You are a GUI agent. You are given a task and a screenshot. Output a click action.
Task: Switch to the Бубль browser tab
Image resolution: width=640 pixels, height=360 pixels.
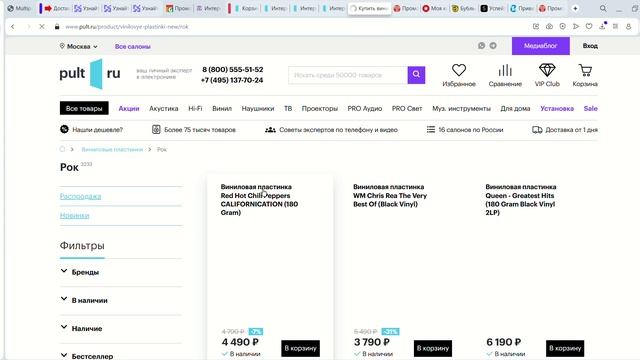[x=464, y=8]
